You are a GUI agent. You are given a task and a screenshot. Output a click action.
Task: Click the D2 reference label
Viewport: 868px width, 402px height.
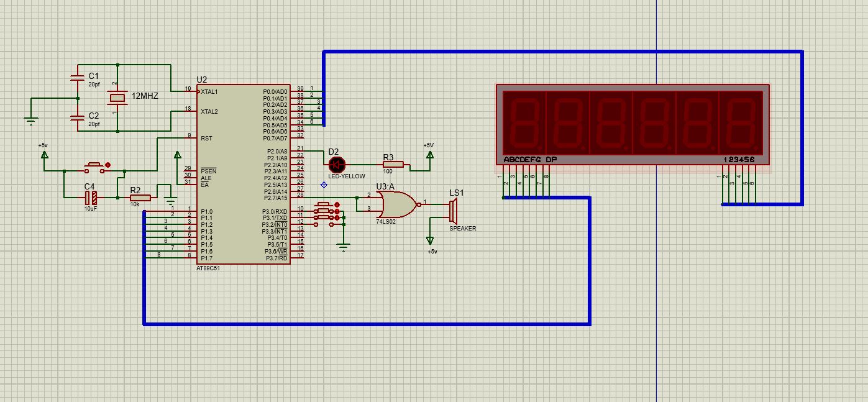tap(334, 152)
